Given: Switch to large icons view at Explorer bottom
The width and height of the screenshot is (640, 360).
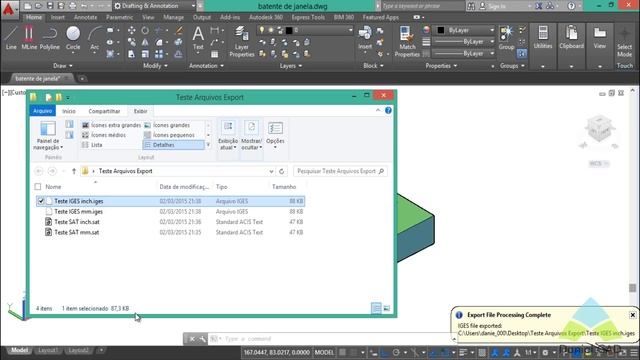Looking at the screenshot, I should [x=387, y=308].
